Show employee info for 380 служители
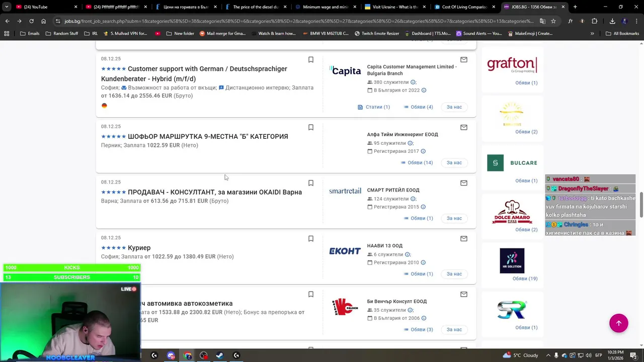The image size is (644, 362). tap(413, 82)
